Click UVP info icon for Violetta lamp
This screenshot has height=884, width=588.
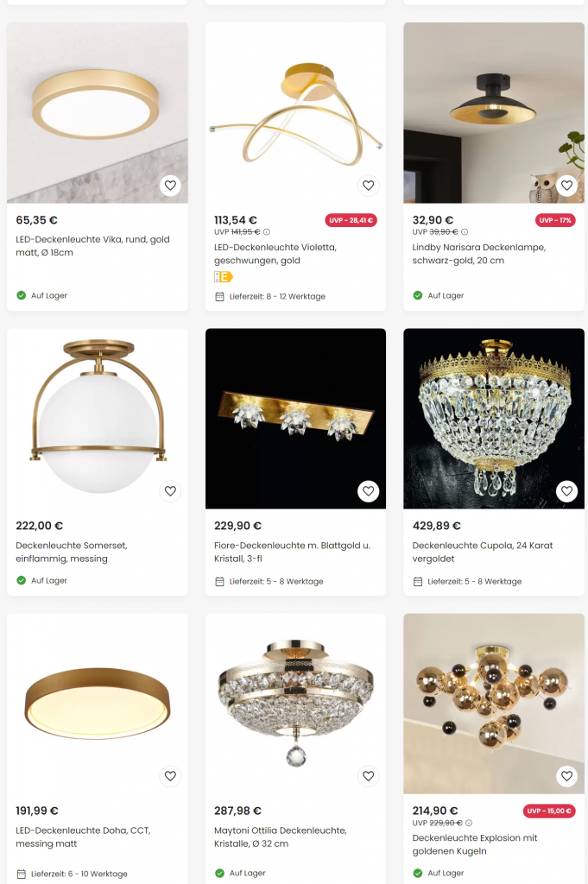[267, 232]
